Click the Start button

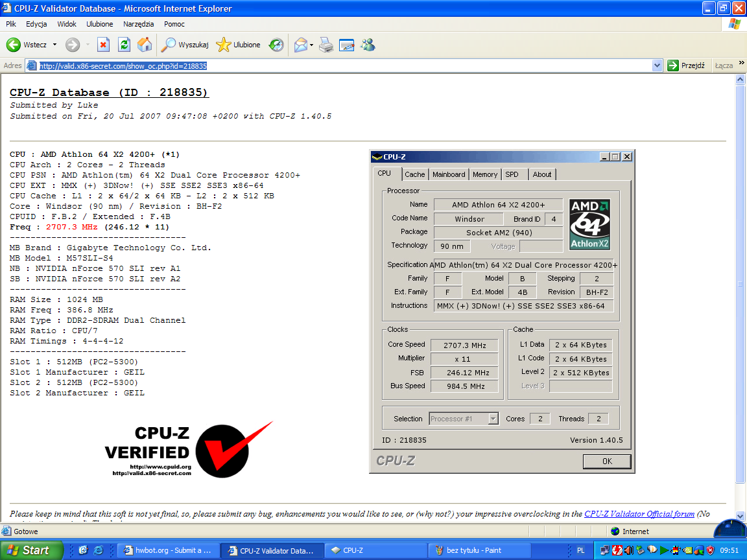tap(30, 550)
